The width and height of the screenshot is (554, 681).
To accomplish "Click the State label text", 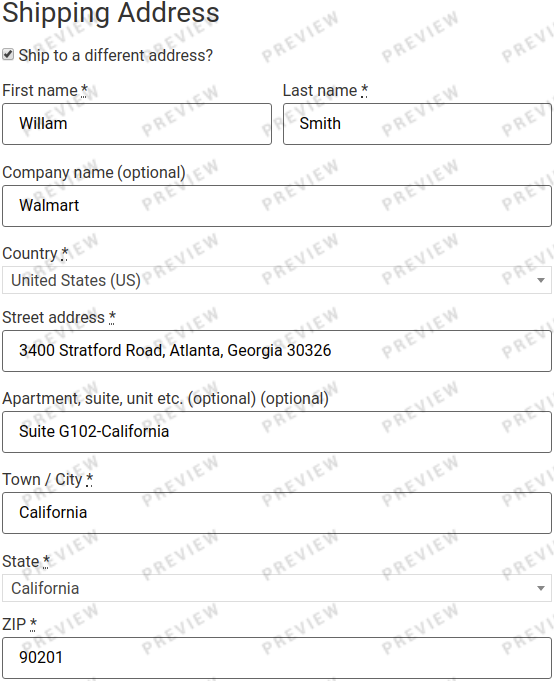I will (x=21, y=561).
